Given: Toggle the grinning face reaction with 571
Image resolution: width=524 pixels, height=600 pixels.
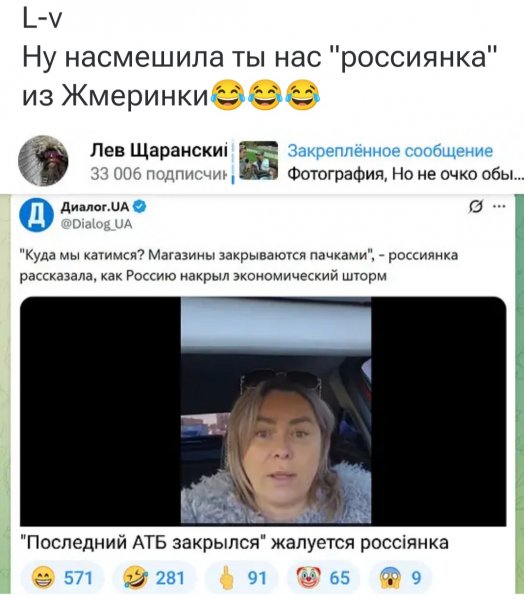Looking at the screenshot, I should point(62,577).
